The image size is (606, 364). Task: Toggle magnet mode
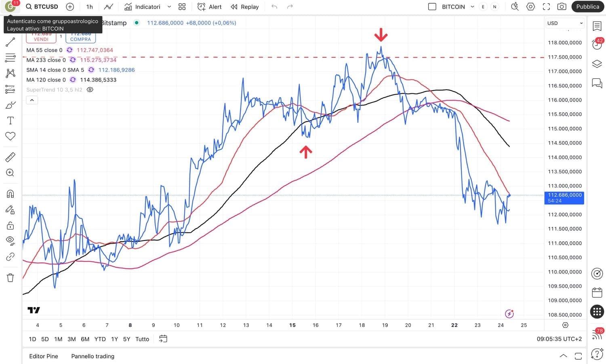coord(10,194)
